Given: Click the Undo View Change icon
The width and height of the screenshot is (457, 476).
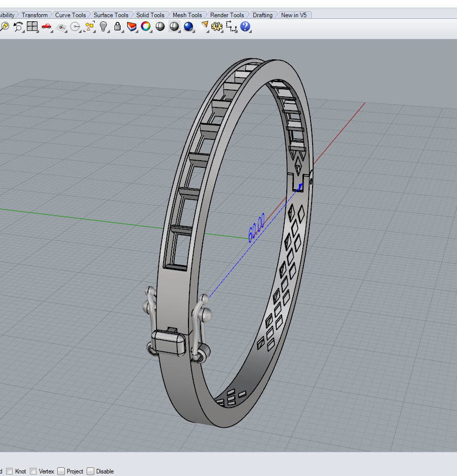Looking at the screenshot, I should click(18, 27).
